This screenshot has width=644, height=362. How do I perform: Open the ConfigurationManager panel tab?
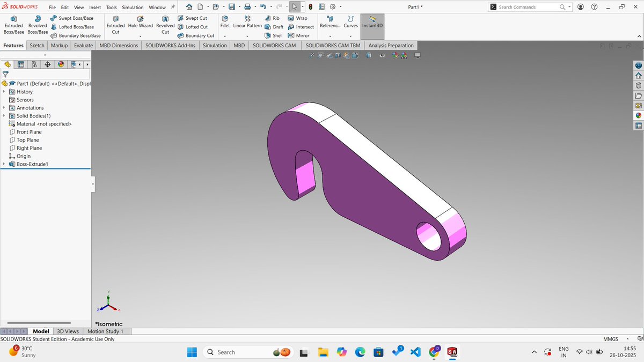[34, 64]
